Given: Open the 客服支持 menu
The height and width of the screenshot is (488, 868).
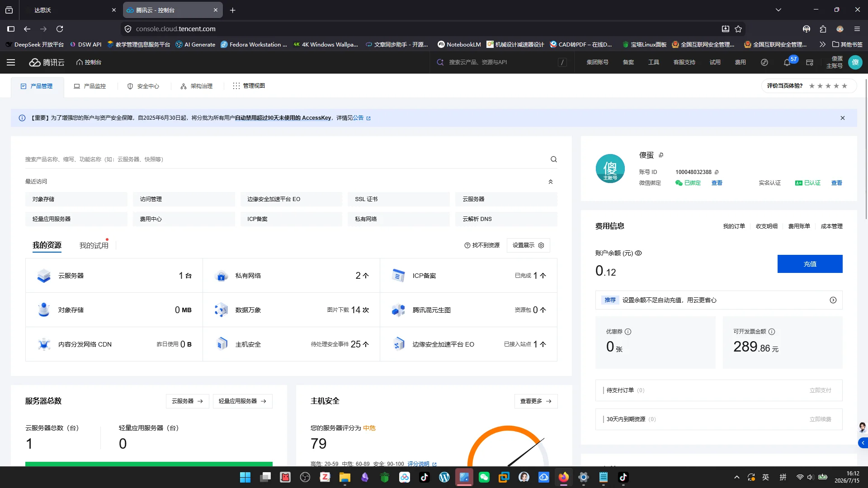Looking at the screenshot, I should pos(684,62).
